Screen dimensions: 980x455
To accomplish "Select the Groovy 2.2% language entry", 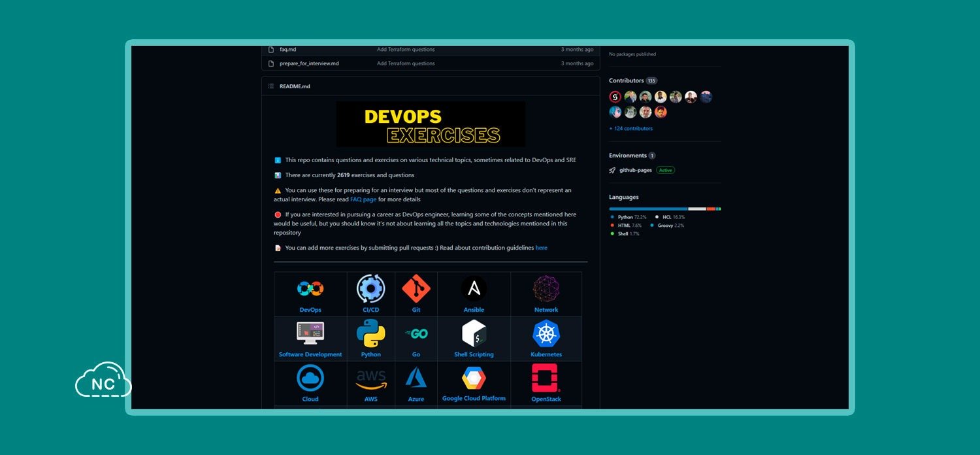I will click(x=667, y=226).
